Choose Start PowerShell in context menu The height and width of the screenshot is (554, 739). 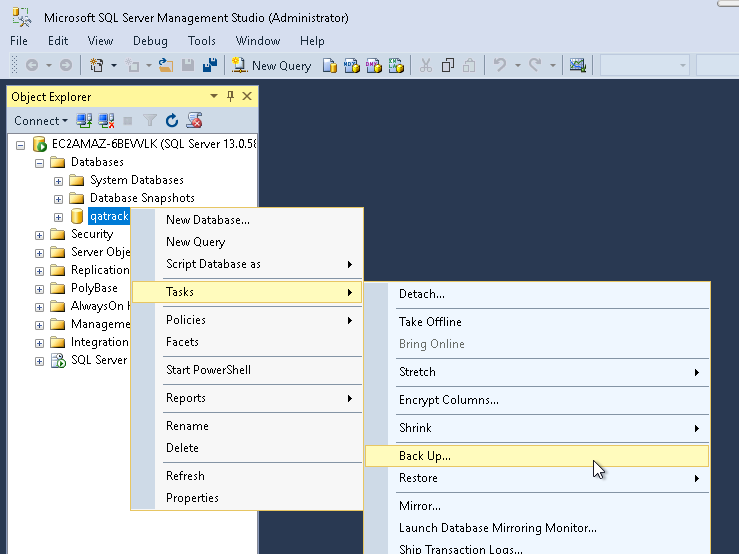[x=247, y=370]
